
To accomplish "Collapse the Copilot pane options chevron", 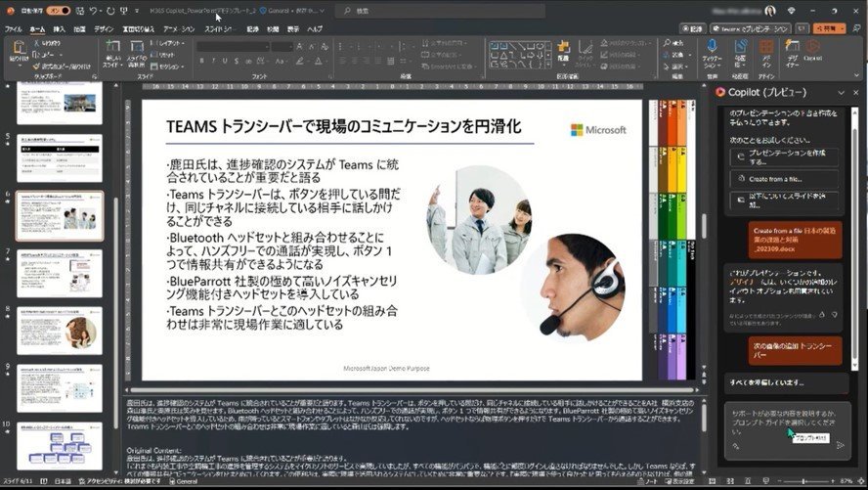I will (x=842, y=93).
